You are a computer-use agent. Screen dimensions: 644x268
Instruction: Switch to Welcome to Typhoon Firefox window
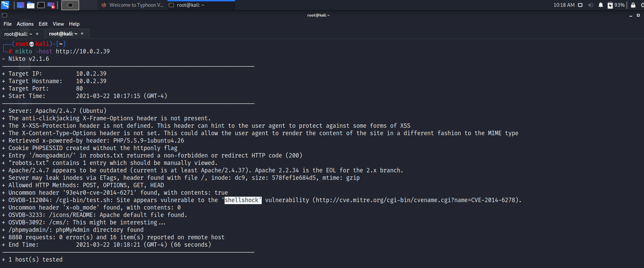point(132,5)
